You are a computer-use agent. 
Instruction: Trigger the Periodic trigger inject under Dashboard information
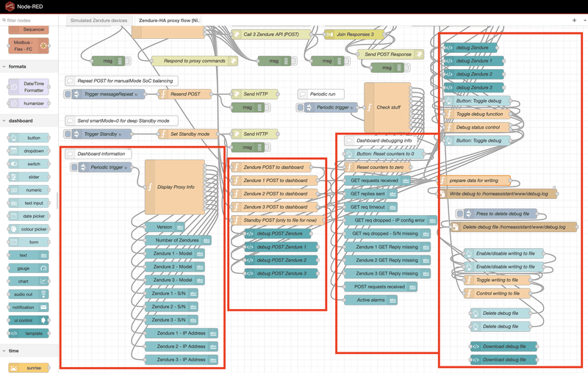coord(74,167)
